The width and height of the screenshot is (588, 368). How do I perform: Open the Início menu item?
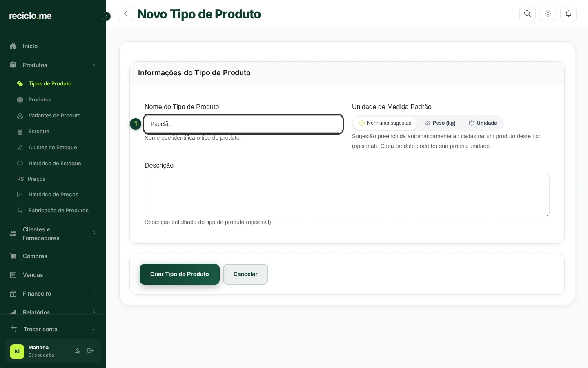[x=53, y=46]
